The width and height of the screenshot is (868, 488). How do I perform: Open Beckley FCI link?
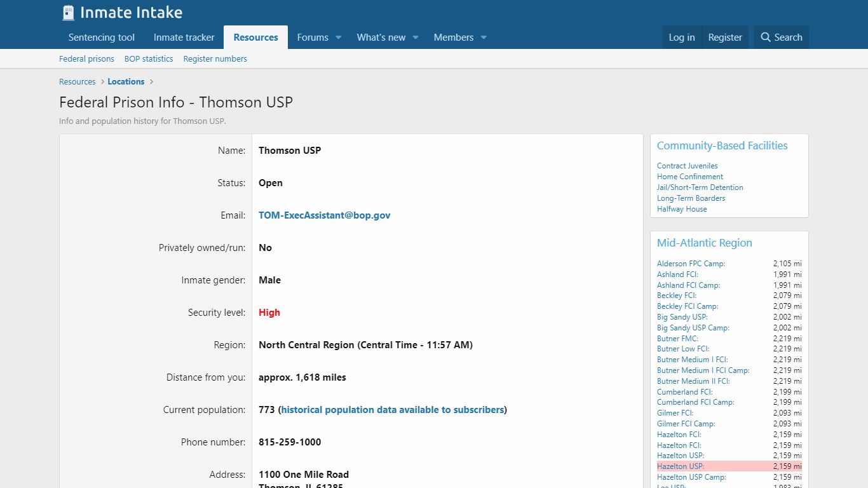pyautogui.click(x=677, y=295)
